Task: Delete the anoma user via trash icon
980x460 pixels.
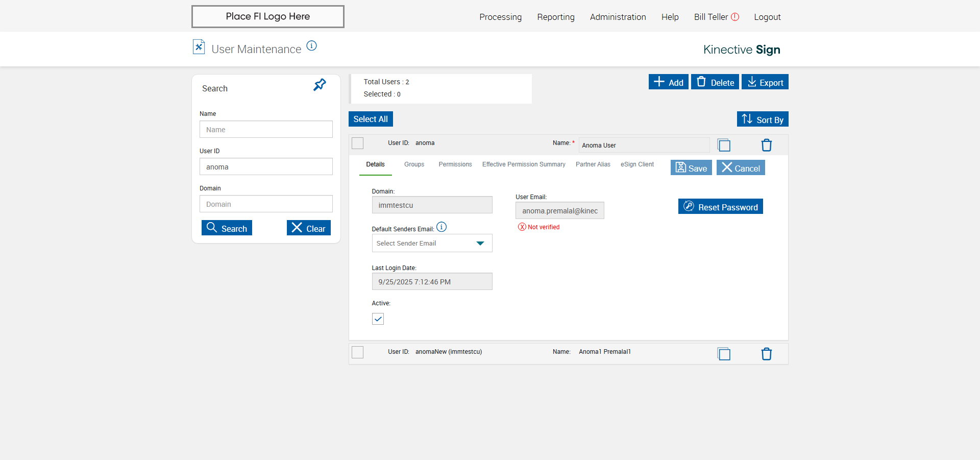Action: pos(766,146)
